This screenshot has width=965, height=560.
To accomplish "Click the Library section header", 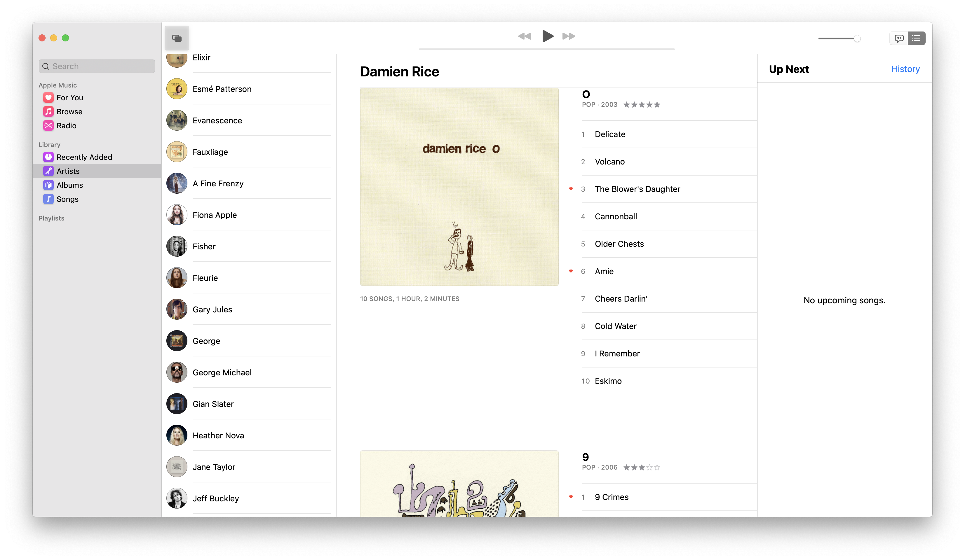I will pyautogui.click(x=49, y=145).
